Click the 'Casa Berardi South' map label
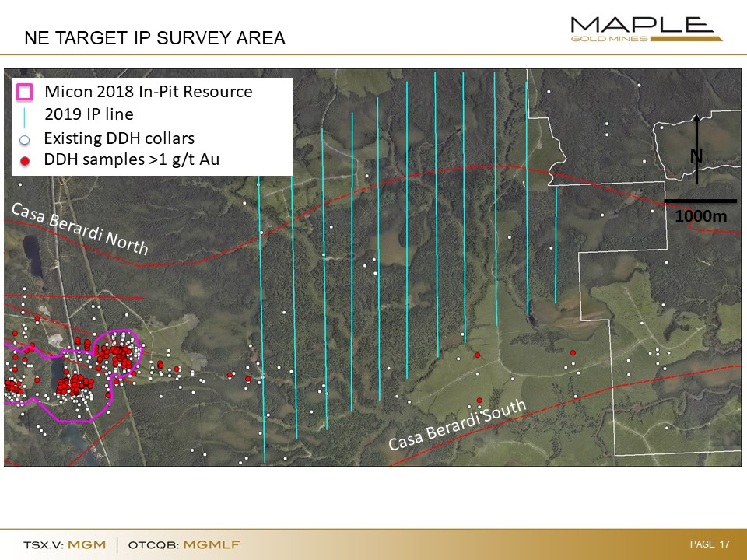The image size is (747, 560). click(458, 425)
